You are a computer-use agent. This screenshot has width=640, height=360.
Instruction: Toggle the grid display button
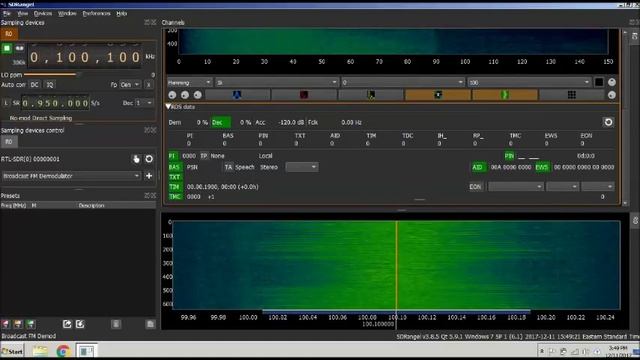[x=571, y=95]
